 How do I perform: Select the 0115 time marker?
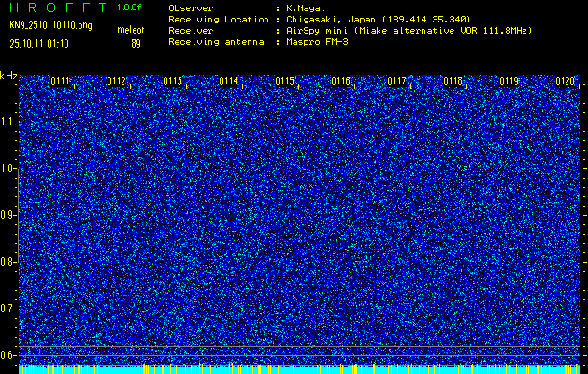pyautogui.click(x=285, y=81)
